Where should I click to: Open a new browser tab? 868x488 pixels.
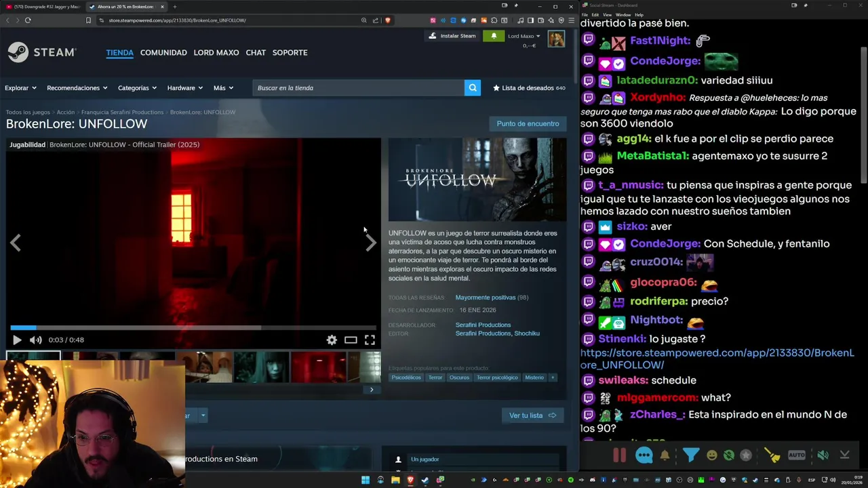(174, 7)
